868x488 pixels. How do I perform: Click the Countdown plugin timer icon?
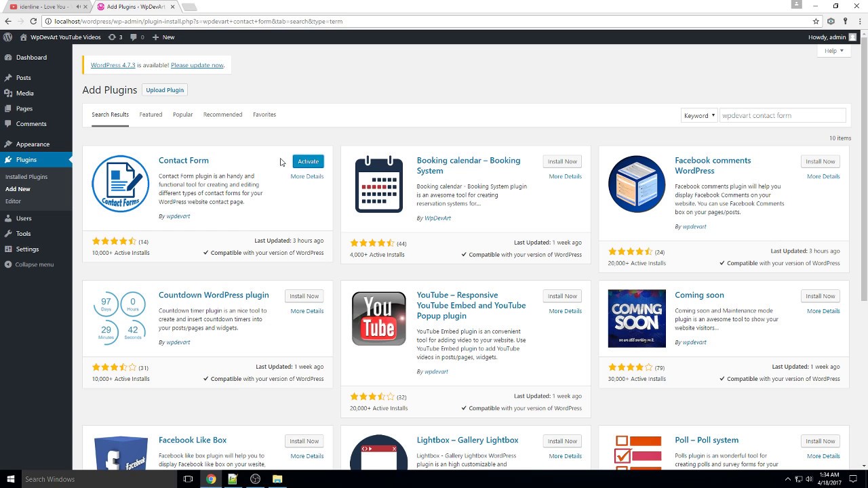(x=121, y=317)
